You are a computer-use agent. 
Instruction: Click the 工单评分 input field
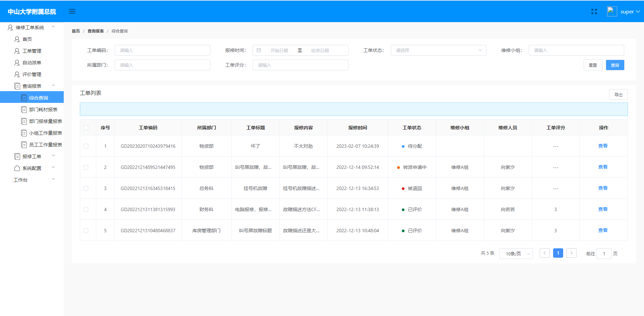(x=300, y=65)
